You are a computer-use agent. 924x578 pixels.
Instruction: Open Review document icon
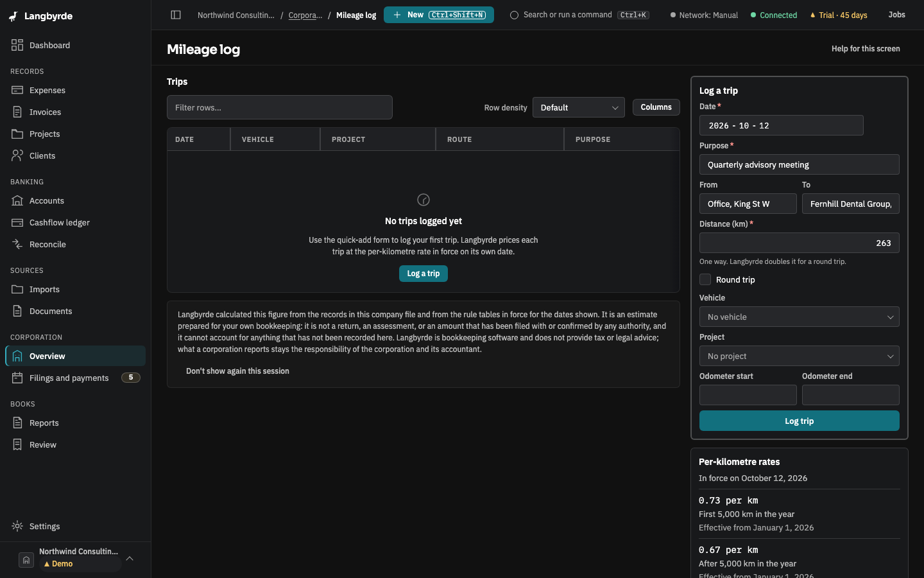coord(17,444)
